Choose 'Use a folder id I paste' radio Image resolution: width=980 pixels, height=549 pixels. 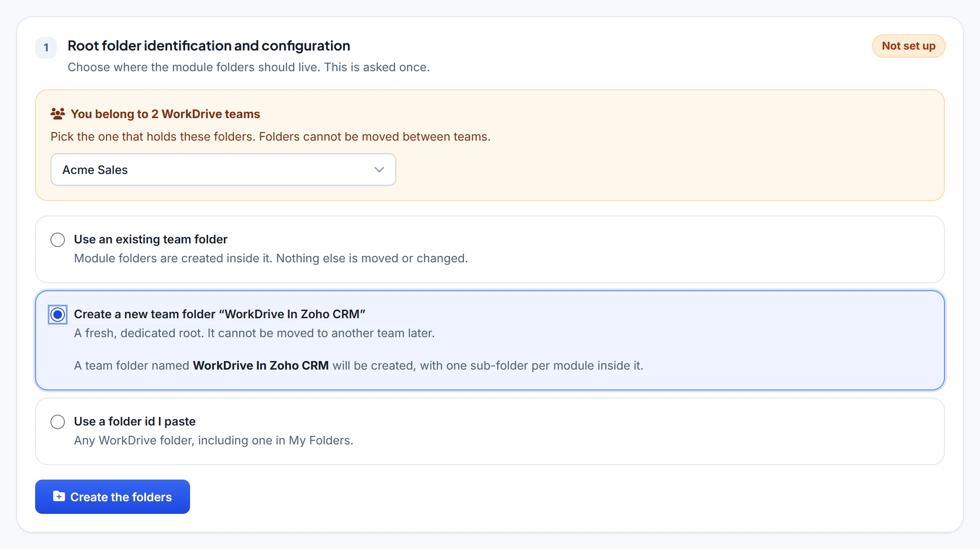pyautogui.click(x=58, y=422)
